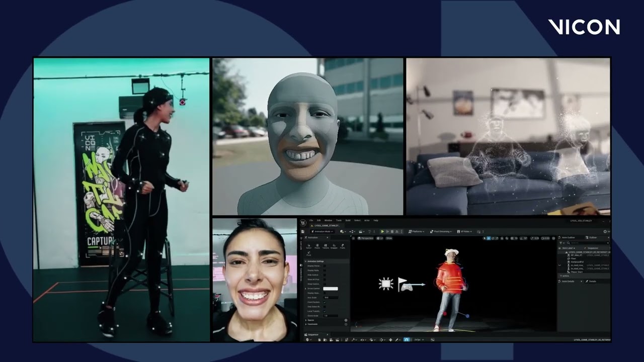644x362 pixels.
Task: Collapse the Animation Settings section
Action: tap(305, 261)
